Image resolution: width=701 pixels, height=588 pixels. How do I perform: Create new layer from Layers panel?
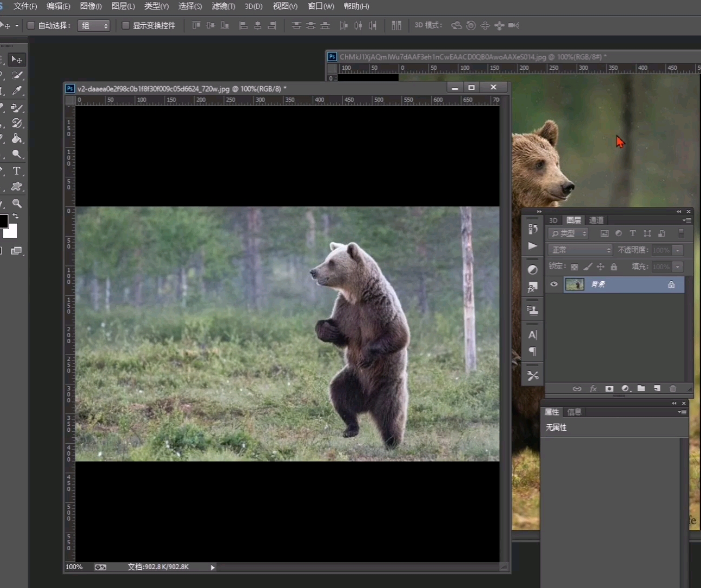(x=657, y=389)
